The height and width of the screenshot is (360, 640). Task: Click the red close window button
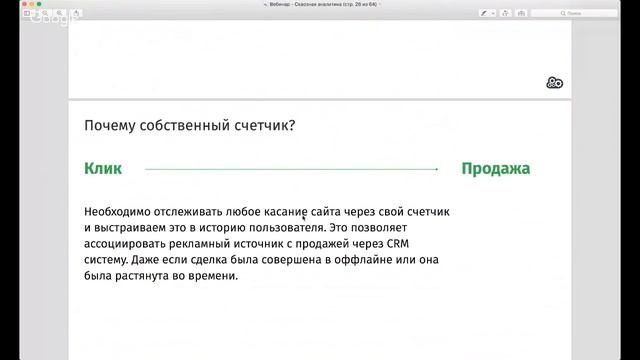point(24,4)
